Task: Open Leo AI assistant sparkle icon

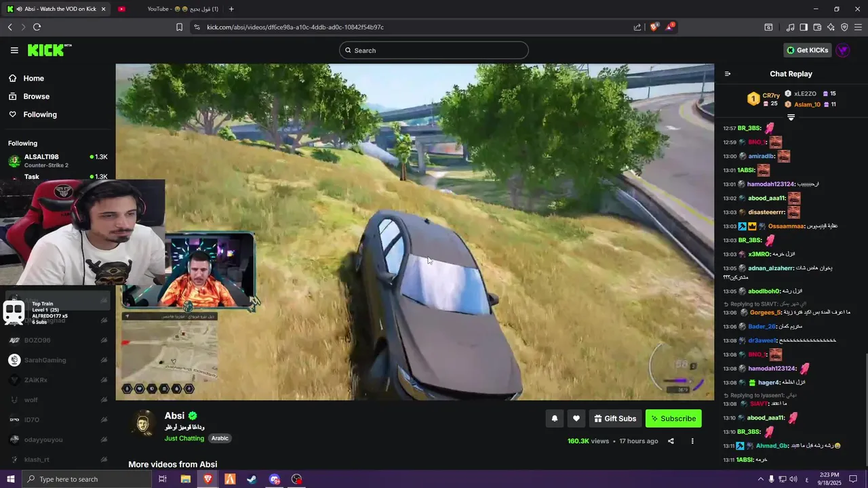Action: coord(831,27)
